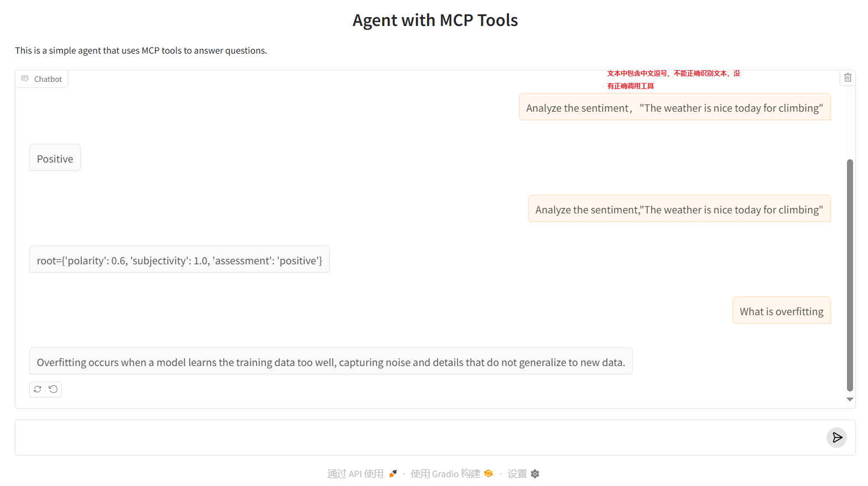The width and height of the screenshot is (868, 486).
Task: Click the "Positive" bot reply
Action: pos(55,158)
